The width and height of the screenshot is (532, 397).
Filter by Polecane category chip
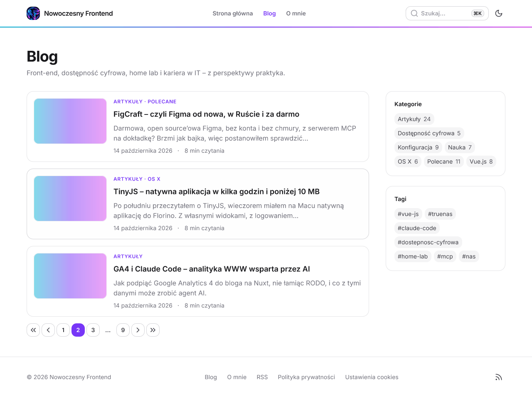[444, 161]
